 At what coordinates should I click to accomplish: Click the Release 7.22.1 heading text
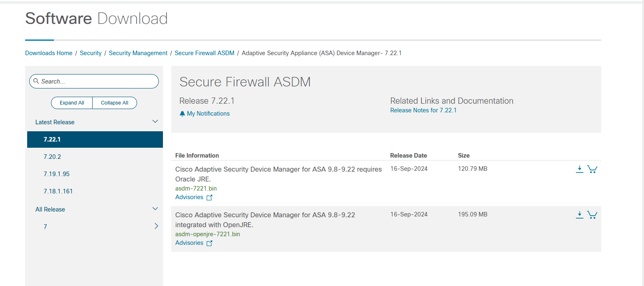coord(207,101)
